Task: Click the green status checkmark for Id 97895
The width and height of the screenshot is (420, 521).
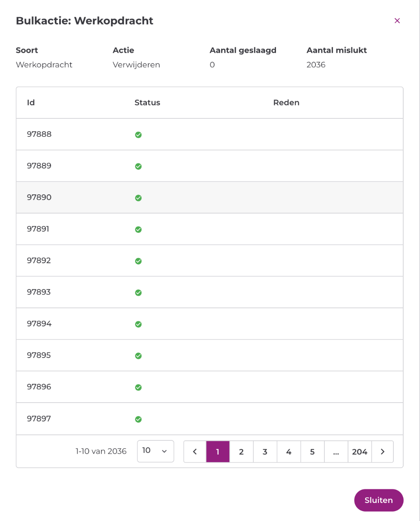Action: point(138,356)
